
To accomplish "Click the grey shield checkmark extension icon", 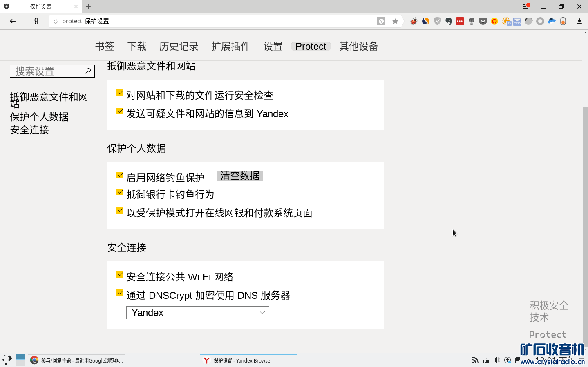I will (437, 21).
